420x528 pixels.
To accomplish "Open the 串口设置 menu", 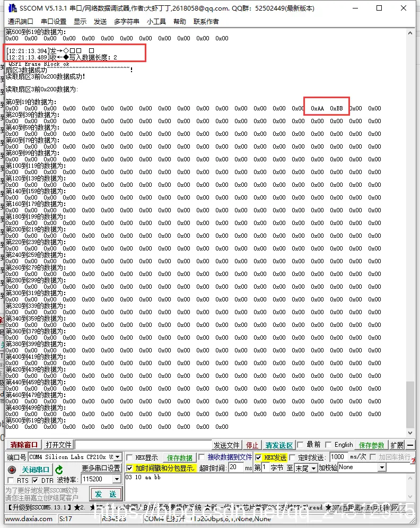I will click(x=54, y=22).
